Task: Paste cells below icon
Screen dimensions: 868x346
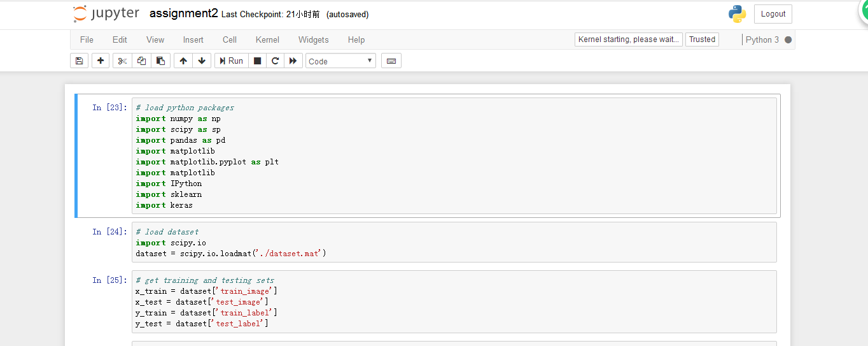Action: [x=160, y=61]
